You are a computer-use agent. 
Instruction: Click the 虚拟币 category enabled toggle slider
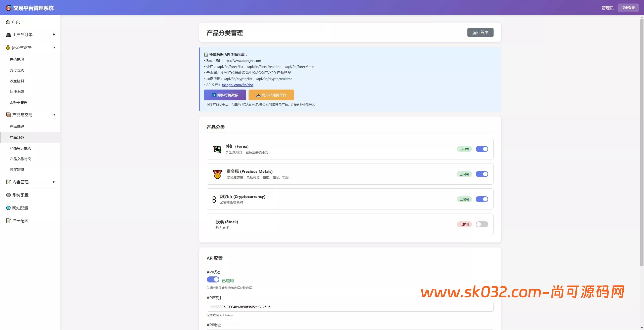482,199
